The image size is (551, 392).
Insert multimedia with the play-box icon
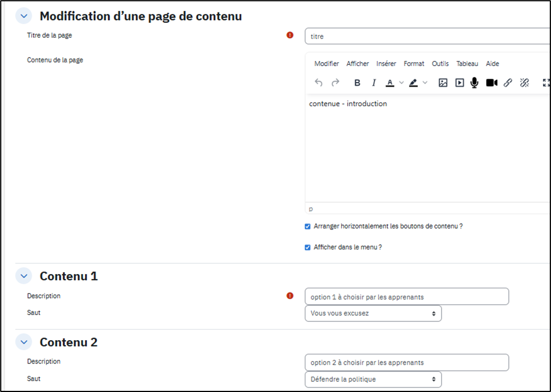459,83
